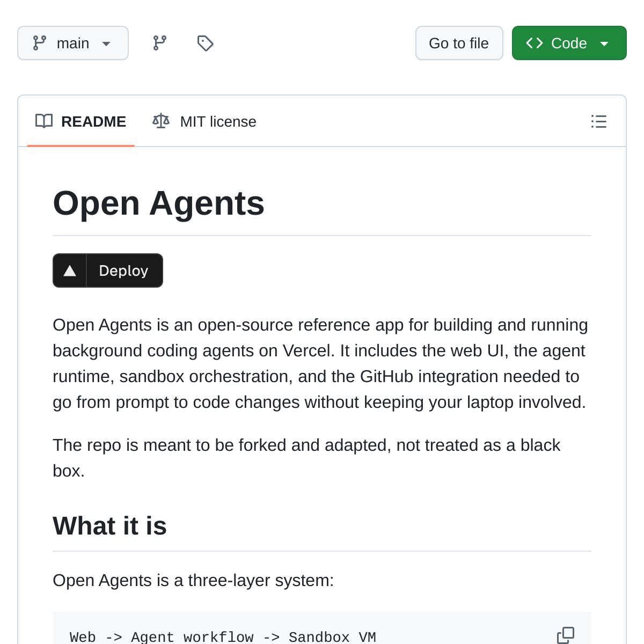
Task: Click the scales icon beside MIT license
Action: tap(160, 121)
